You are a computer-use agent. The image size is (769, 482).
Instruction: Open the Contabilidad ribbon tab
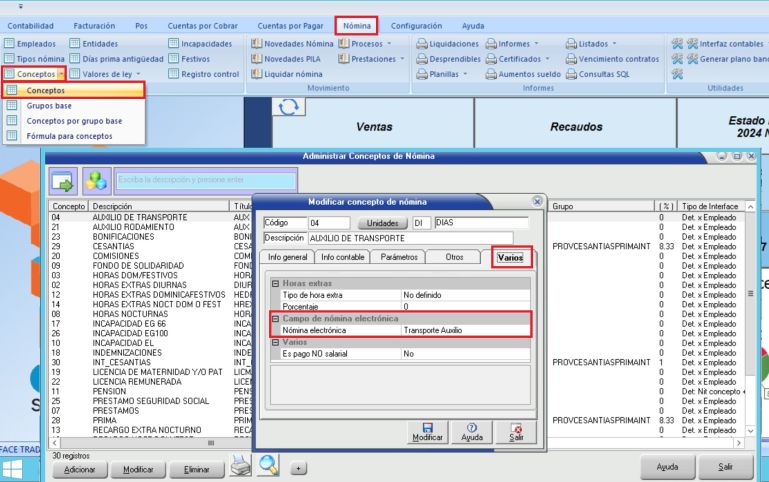30,26
